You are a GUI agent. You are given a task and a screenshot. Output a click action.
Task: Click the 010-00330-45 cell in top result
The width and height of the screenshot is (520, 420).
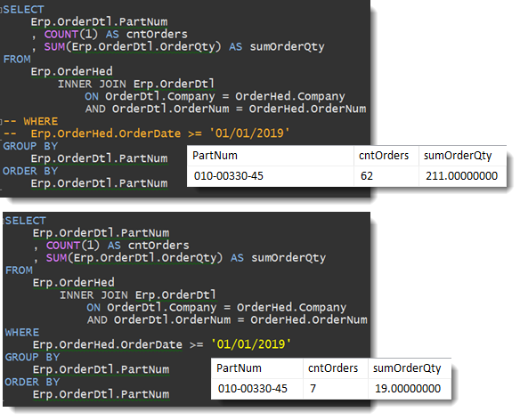click(229, 176)
